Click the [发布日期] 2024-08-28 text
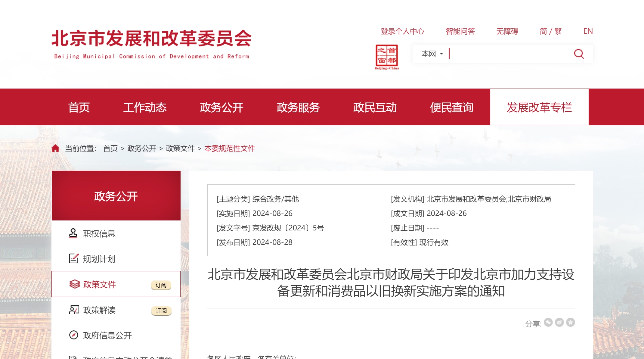 (255, 242)
